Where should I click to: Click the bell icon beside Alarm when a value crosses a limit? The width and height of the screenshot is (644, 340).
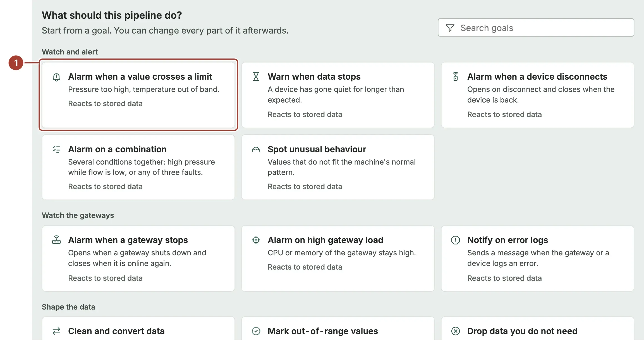click(56, 77)
